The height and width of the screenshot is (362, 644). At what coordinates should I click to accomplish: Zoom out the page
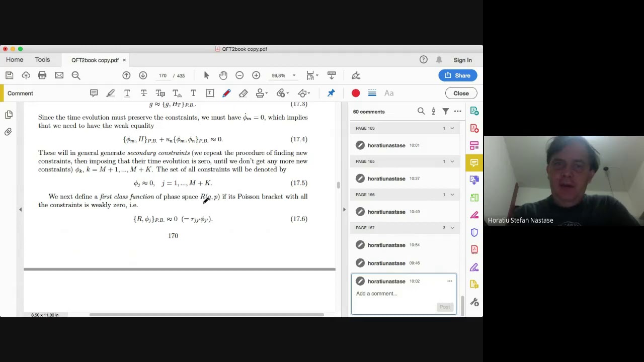[x=239, y=75]
